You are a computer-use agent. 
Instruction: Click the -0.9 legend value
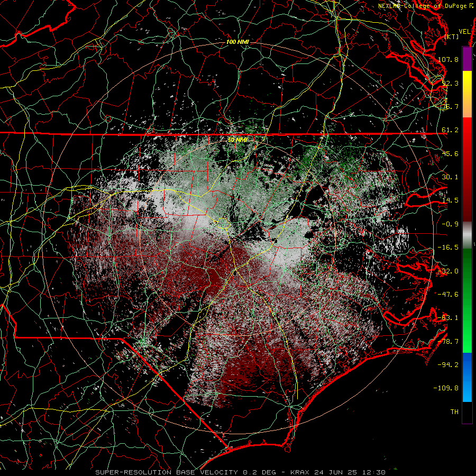(450, 224)
